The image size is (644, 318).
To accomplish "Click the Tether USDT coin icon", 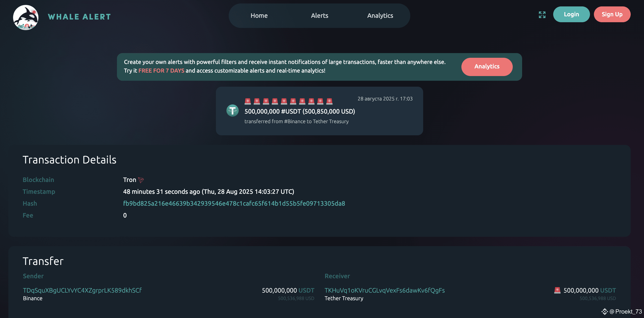I will 232,111.
